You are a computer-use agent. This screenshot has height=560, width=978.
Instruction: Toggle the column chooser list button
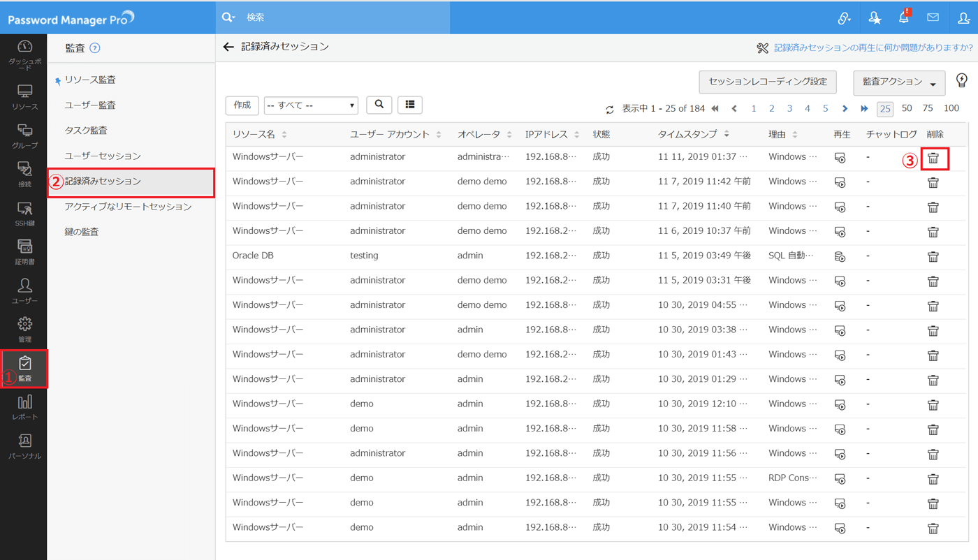tap(410, 105)
